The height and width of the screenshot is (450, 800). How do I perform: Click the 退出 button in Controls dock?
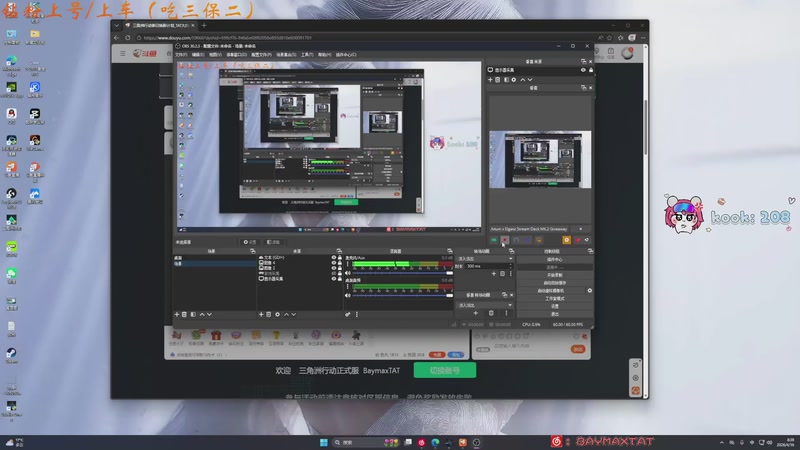(555, 314)
